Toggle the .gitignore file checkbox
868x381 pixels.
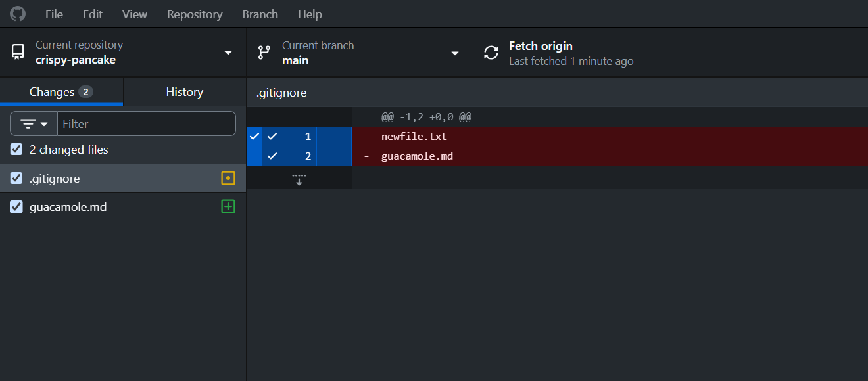click(16, 178)
